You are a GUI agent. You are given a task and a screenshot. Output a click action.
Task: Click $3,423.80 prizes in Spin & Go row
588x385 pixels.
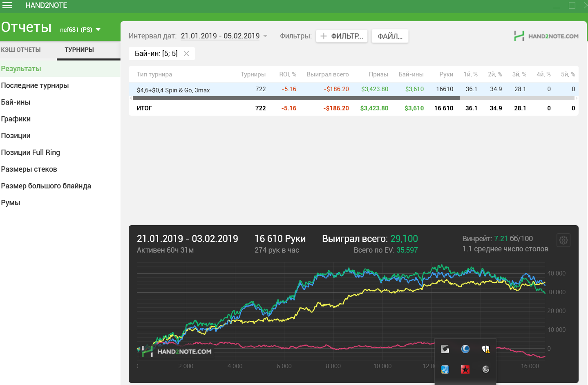pyautogui.click(x=375, y=89)
